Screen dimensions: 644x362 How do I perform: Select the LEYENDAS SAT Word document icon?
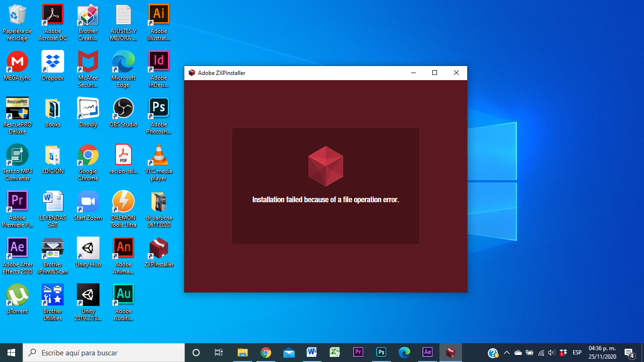tap(53, 209)
